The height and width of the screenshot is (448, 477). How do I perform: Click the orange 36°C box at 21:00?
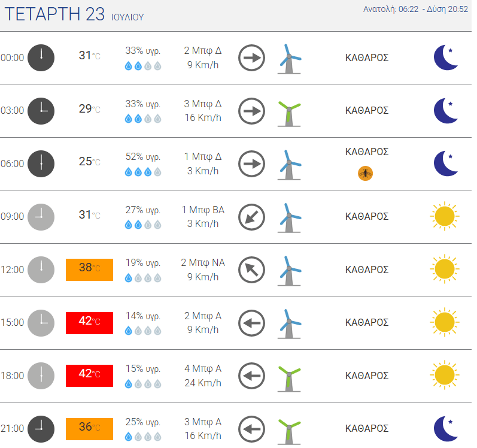(x=89, y=429)
